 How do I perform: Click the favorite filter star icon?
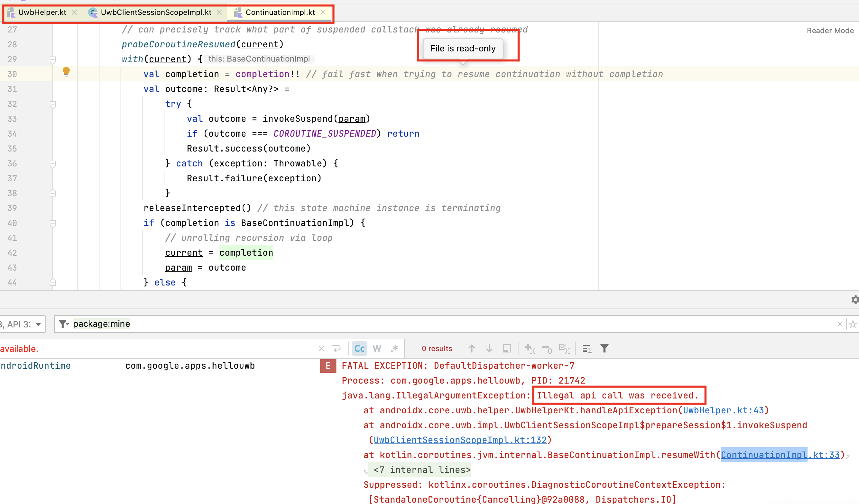click(854, 324)
